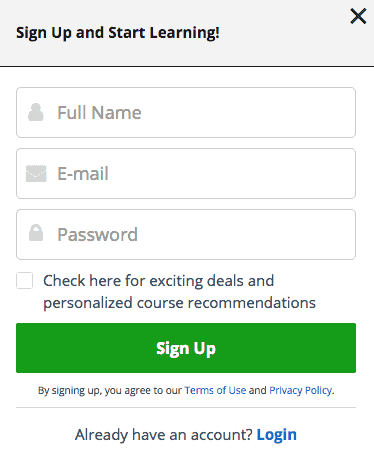Image resolution: width=374 pixels, height=453 pixels.
Task: Close the sign-up dialog with the X
Action: click(x=358, y=16)
